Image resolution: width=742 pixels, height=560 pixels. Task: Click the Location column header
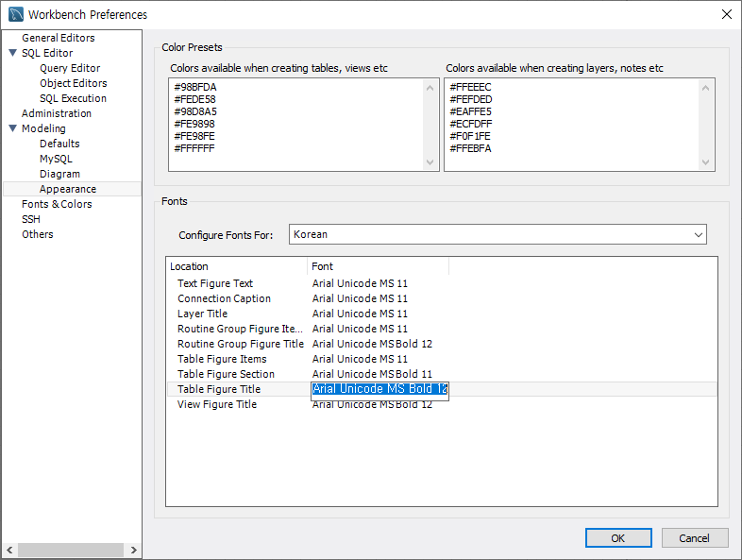click(x=237, y=266)
